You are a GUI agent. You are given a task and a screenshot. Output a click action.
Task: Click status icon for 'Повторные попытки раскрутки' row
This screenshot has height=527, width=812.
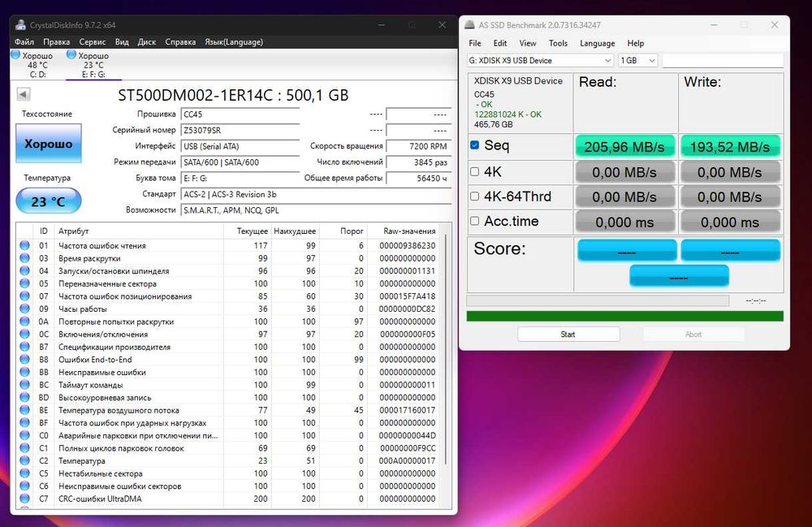[25, 322]
